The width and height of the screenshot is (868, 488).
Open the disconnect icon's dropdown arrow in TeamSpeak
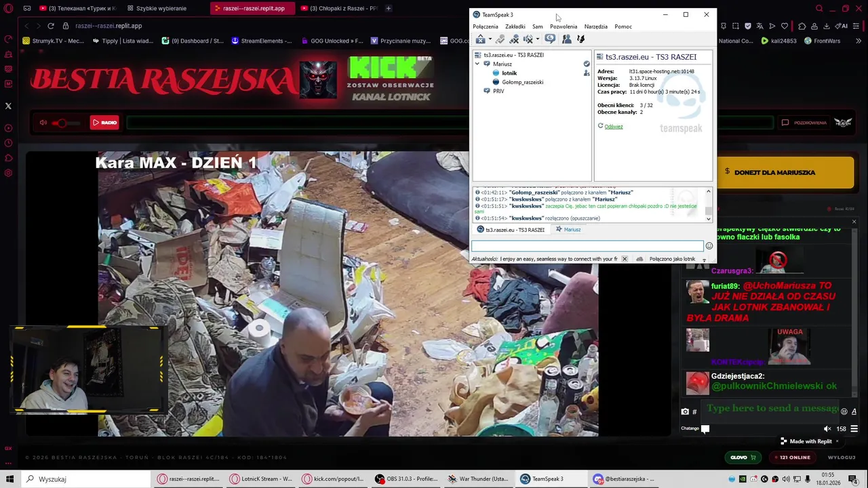coord(490,39)
